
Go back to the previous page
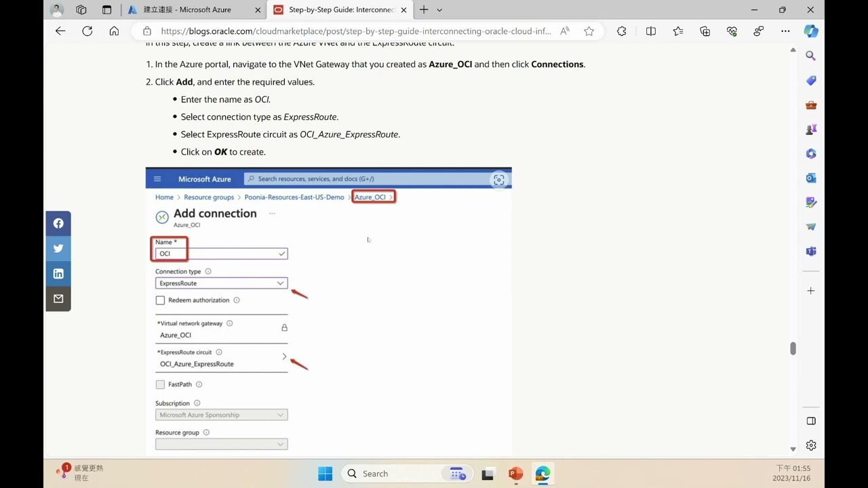click(x=60, y=31)
